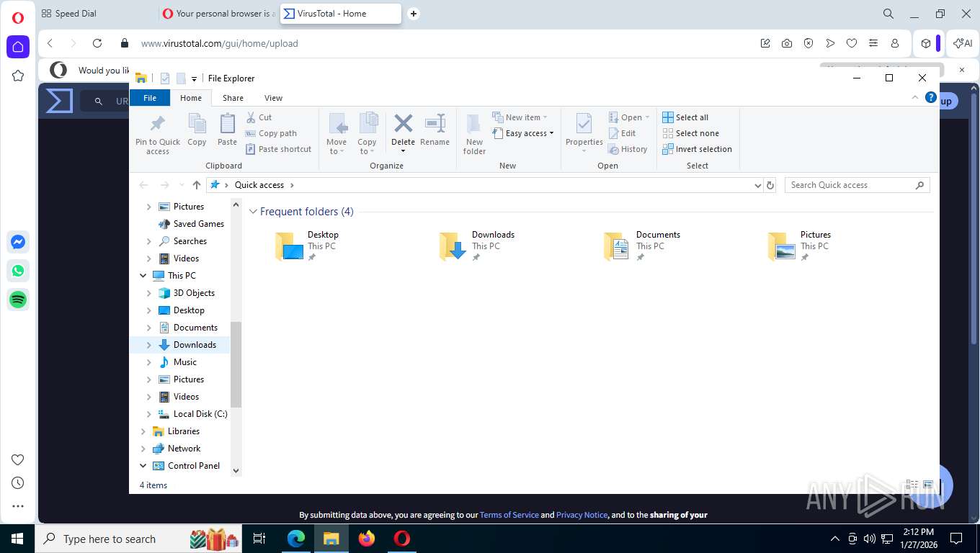This screenshot has height=553, width=980.
Task: Collapse the This PC tree node
Action: click(x=143, y=276)
